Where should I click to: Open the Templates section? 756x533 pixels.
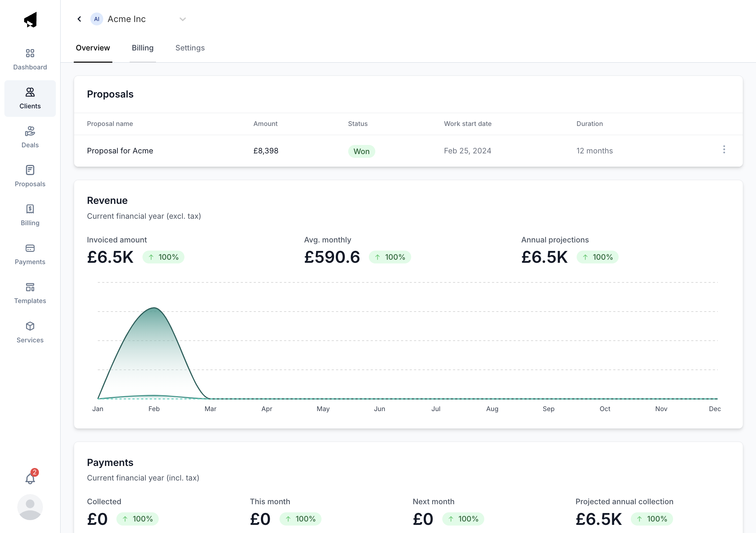click(x=30, y=293)
